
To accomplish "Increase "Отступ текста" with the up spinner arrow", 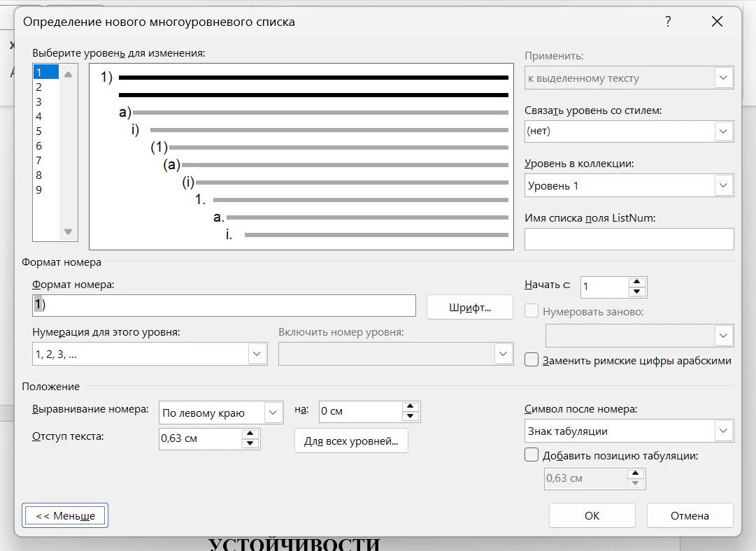I will (250, 434).
